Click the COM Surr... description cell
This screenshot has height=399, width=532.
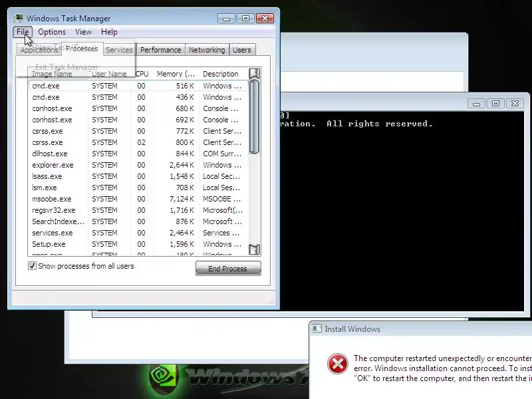point(222,154)
